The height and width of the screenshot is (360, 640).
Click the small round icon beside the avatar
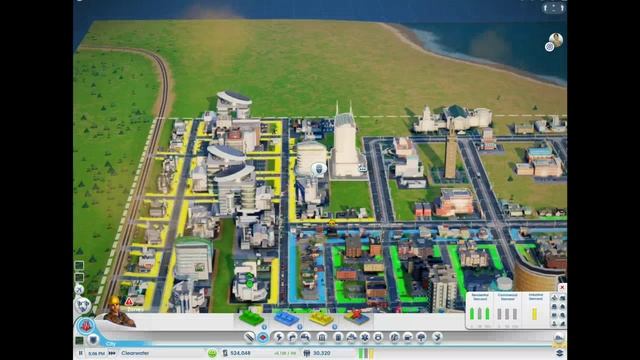coord(549,47)
